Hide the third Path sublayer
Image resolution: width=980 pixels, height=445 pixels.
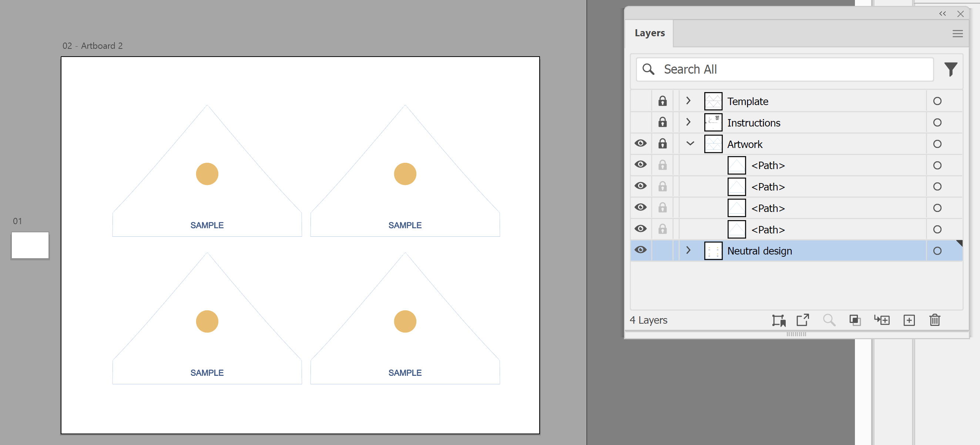[x=641, y=207]
